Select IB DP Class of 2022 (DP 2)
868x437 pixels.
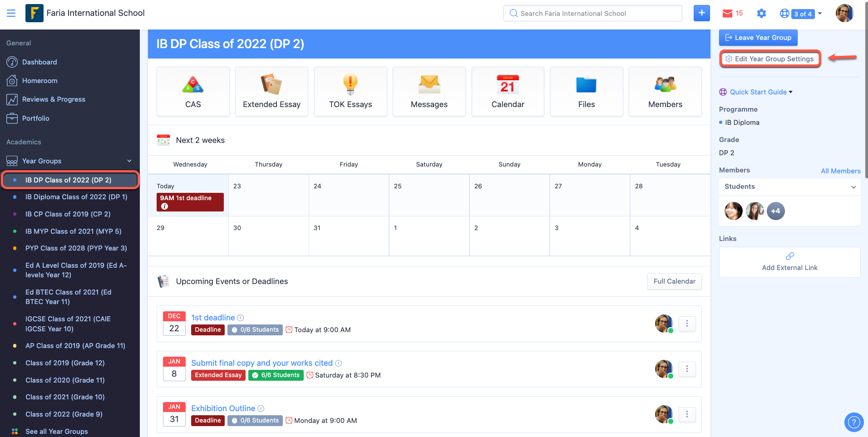point(69,180)
